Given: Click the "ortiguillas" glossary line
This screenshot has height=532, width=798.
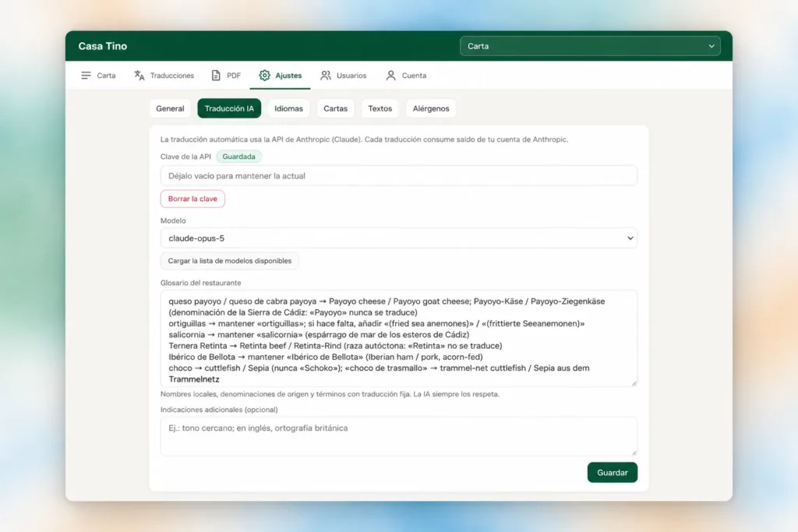Looking at the screenshot, I should click(376, 323).
